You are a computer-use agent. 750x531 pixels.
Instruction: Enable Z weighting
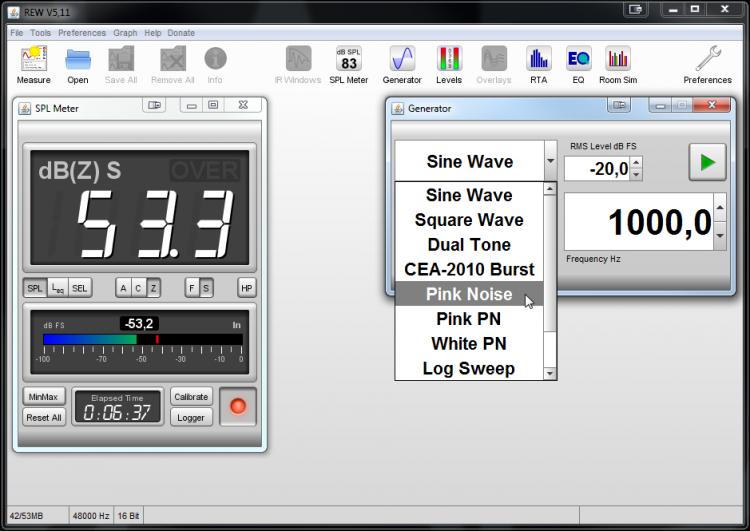click(x=153, y=288)
